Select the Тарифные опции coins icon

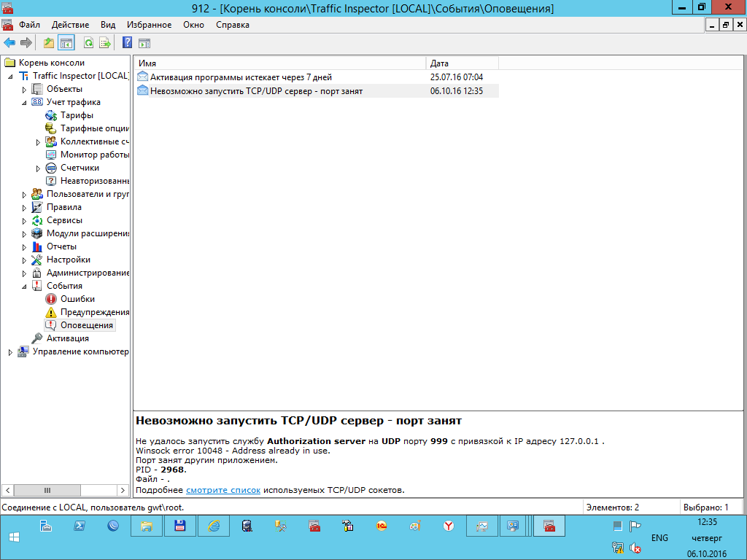click(50, 128)
